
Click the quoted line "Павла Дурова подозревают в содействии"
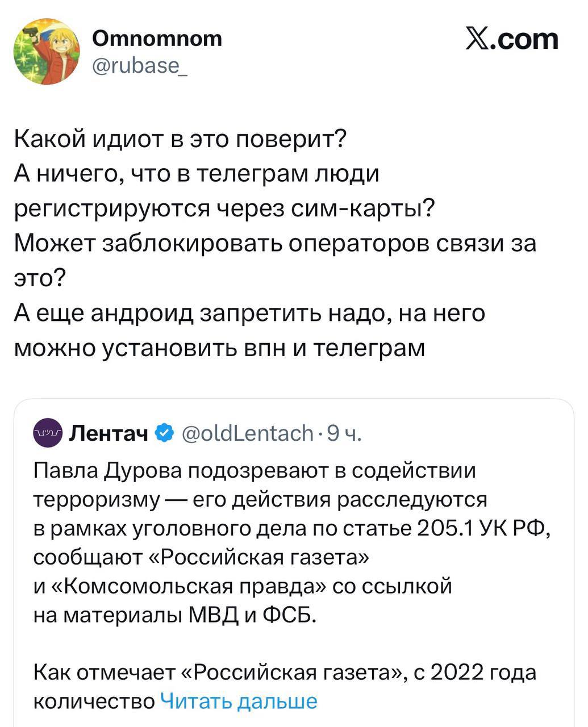click(x=254, y=471)
